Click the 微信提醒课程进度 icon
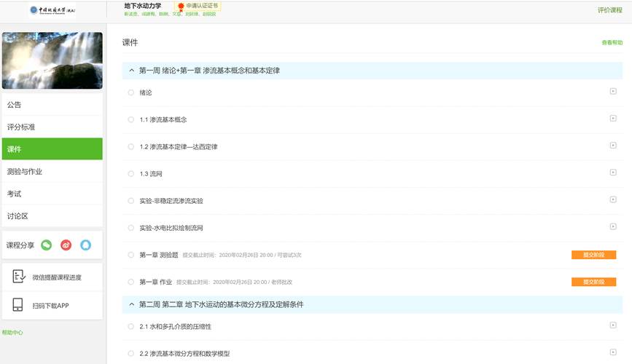The width and height of the screenshot is (632, 364). (x=19, y=277)
